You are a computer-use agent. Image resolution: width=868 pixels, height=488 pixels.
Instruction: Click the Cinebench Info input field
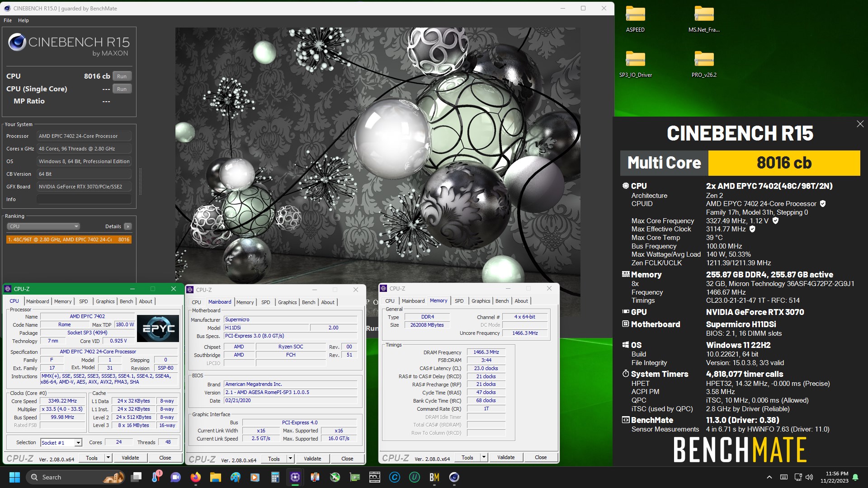click(x=84, y=199)
